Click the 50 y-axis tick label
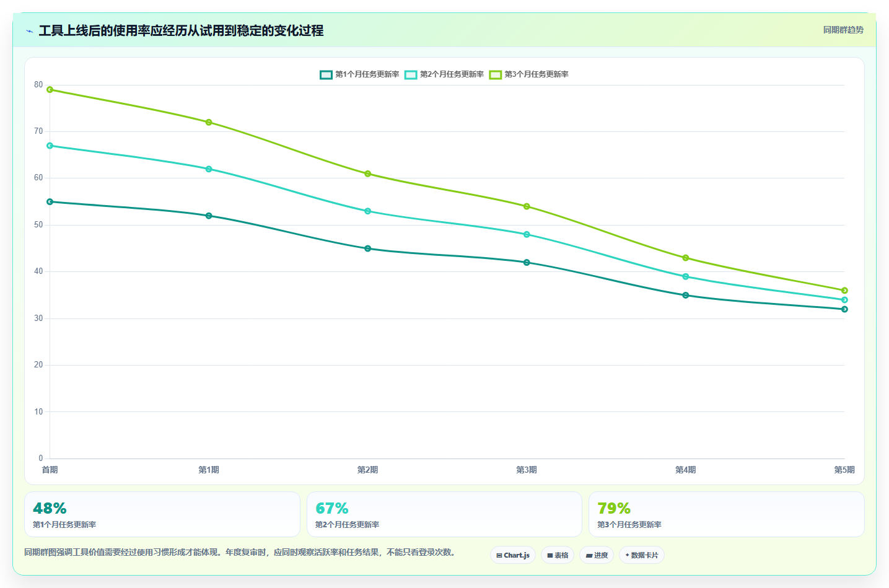 (39, 225)
